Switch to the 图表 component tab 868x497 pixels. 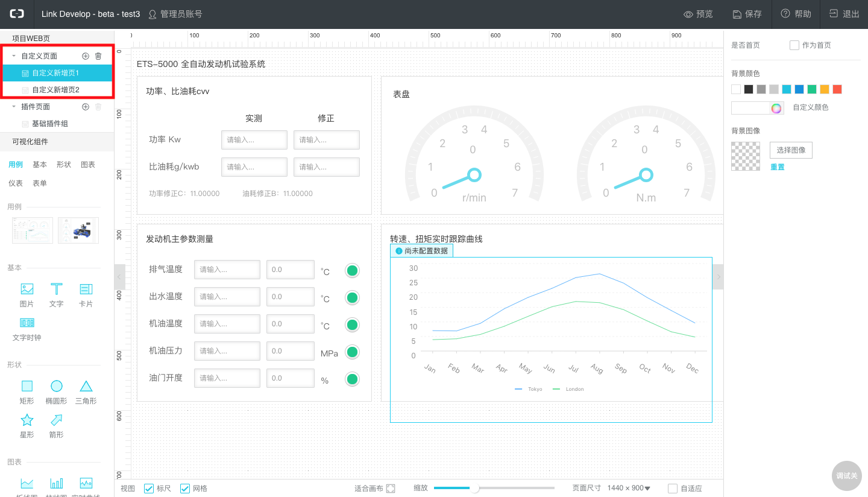click(x=88, y=165)
